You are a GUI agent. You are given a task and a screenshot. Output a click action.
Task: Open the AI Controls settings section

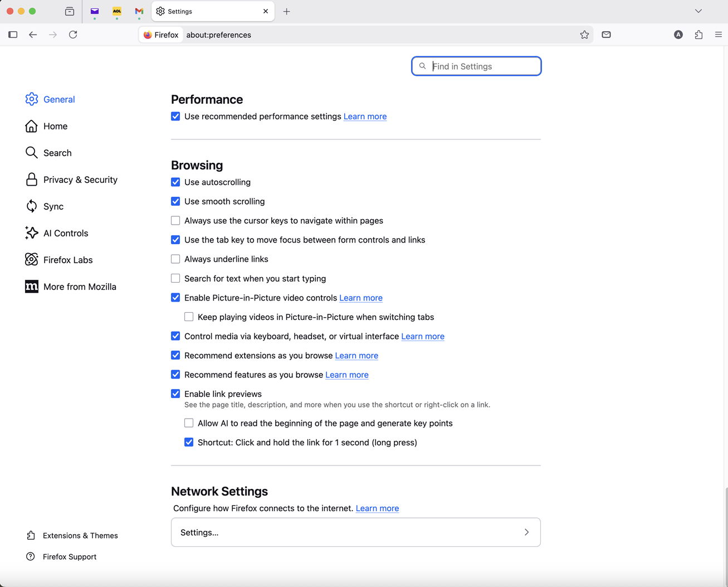pos(65,233)
